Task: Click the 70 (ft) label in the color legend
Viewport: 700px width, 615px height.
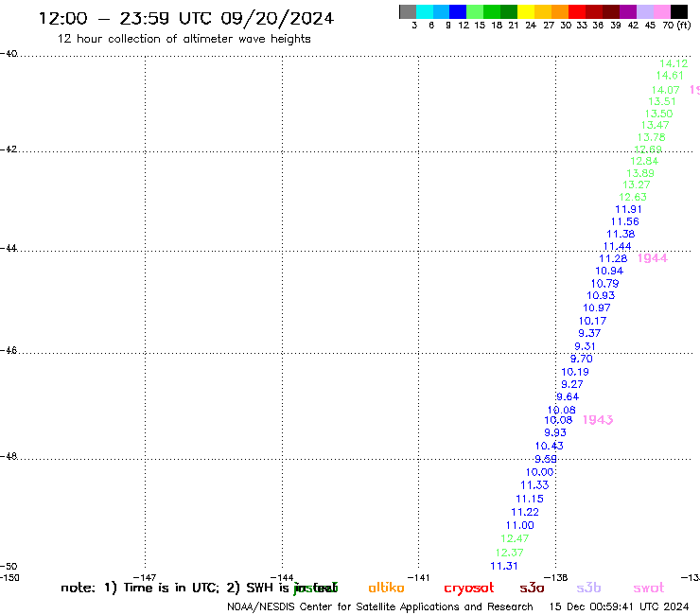Action: [x=676, y=26]
